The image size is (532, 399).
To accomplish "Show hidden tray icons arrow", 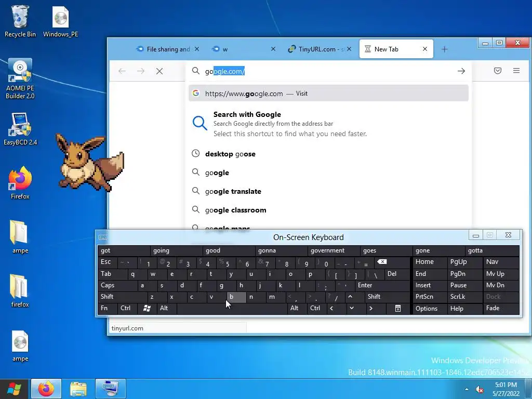I will [x=467, y=389].
